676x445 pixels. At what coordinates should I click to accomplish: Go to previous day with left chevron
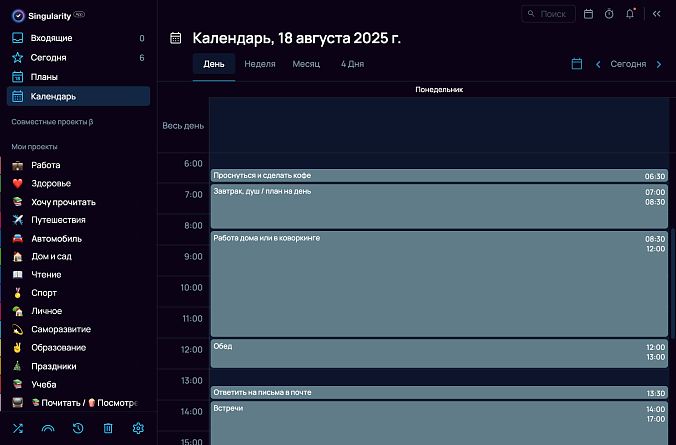[x=598, y=64]
